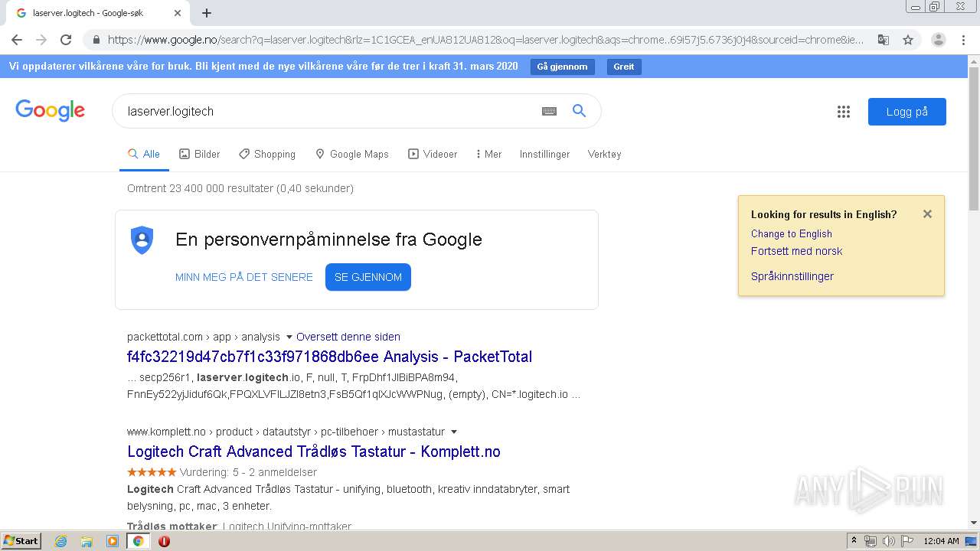Click the privacy shield icon
The image size is (980, 551).
coord(142,240)
